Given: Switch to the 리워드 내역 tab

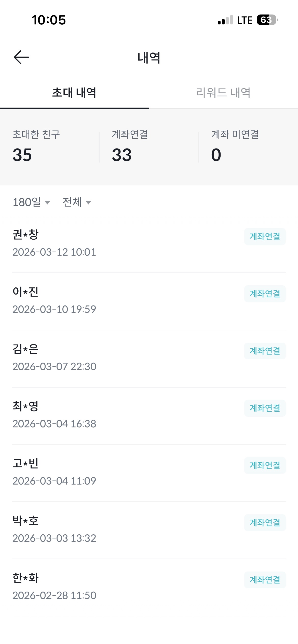Looking at the screenshot, I should (223, 93).
